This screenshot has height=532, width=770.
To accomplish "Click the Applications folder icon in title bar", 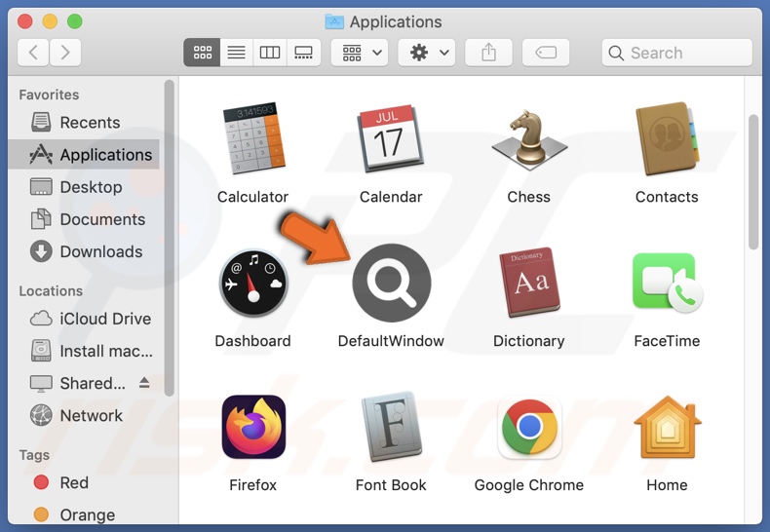I will [334, 21].
